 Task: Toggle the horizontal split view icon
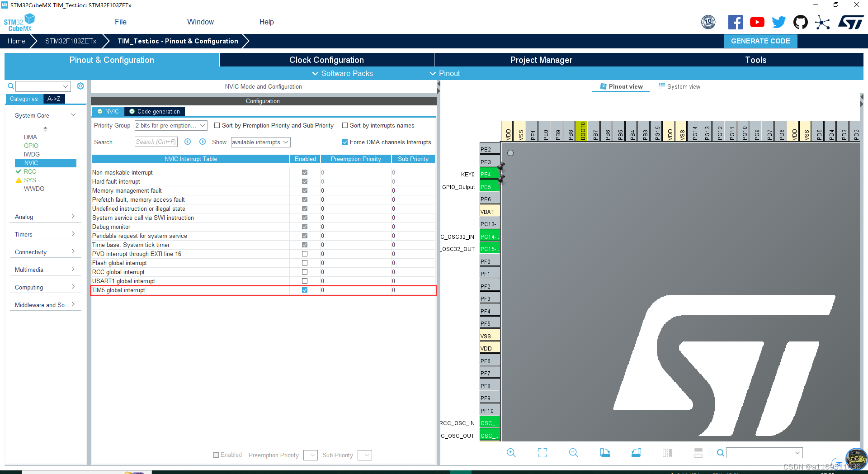click(698, 453)
